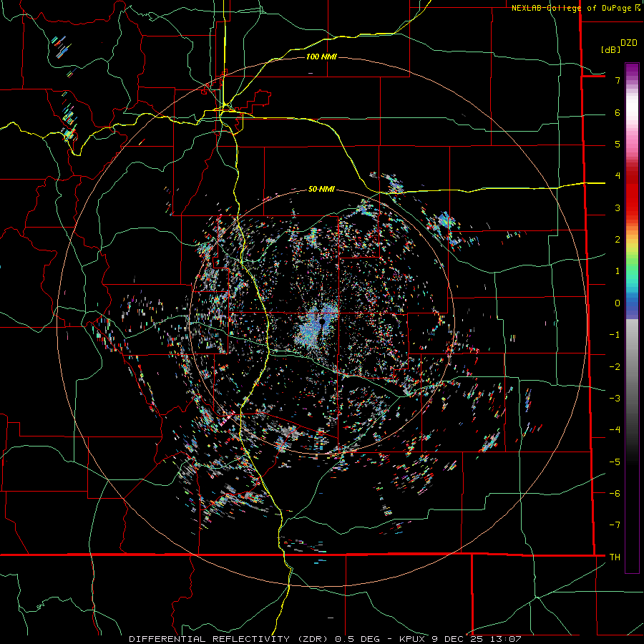Screen dimensions: 644x644
Task: Click the scale value 5
Action: click(618, 144)
